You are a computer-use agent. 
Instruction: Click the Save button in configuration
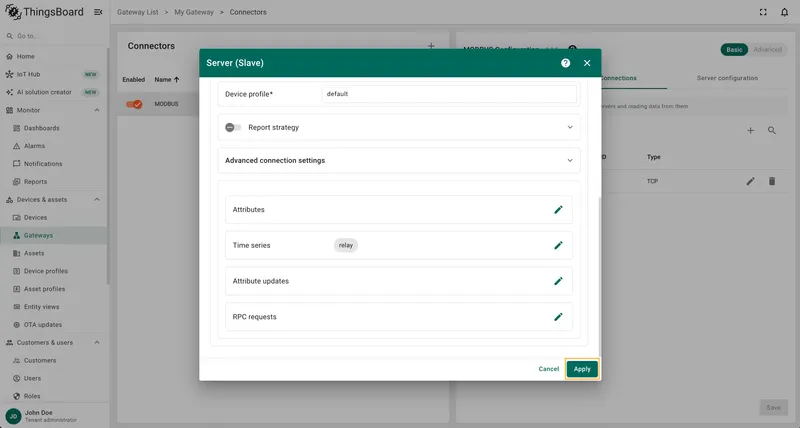pos(773,408)
